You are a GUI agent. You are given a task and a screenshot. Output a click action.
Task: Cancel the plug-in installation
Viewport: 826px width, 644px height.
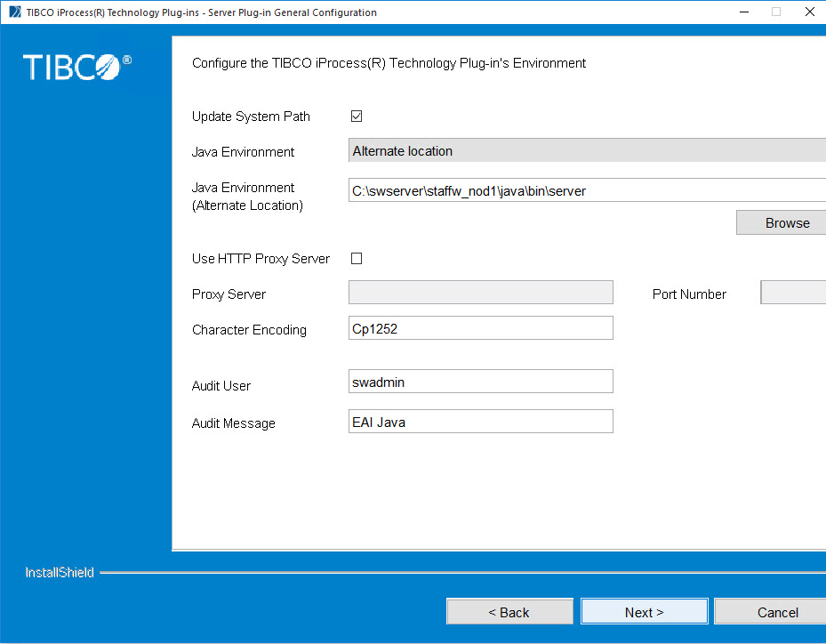click(x=772, y=612)
